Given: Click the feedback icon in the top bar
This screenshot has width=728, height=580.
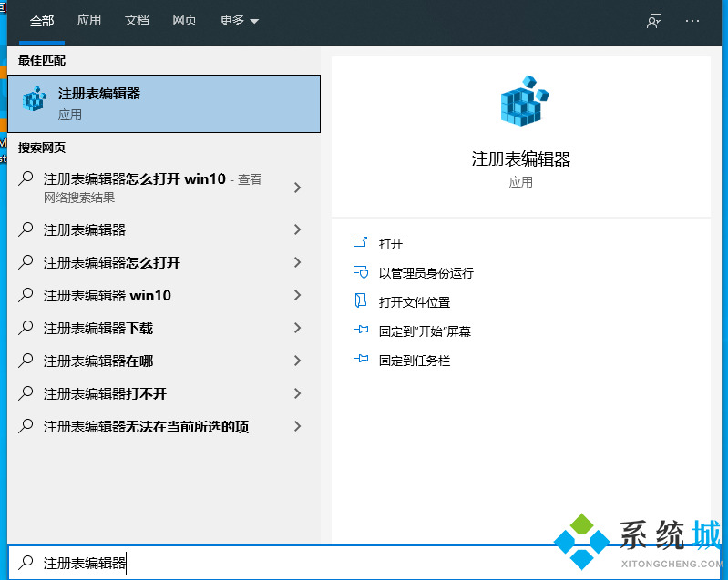Looking at the screenshot, I should pos(653,21).
